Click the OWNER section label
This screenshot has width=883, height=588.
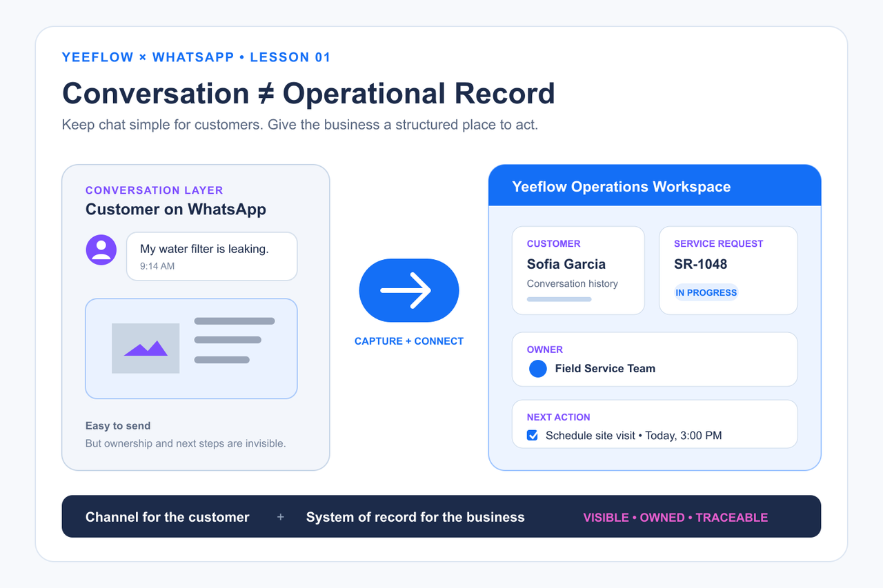click(545, 349)
